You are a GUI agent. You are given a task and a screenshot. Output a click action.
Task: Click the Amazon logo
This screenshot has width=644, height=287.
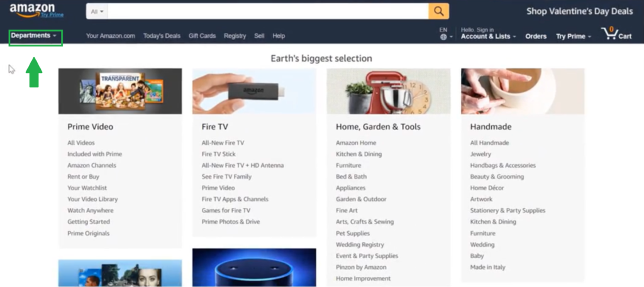click(36, 11)
